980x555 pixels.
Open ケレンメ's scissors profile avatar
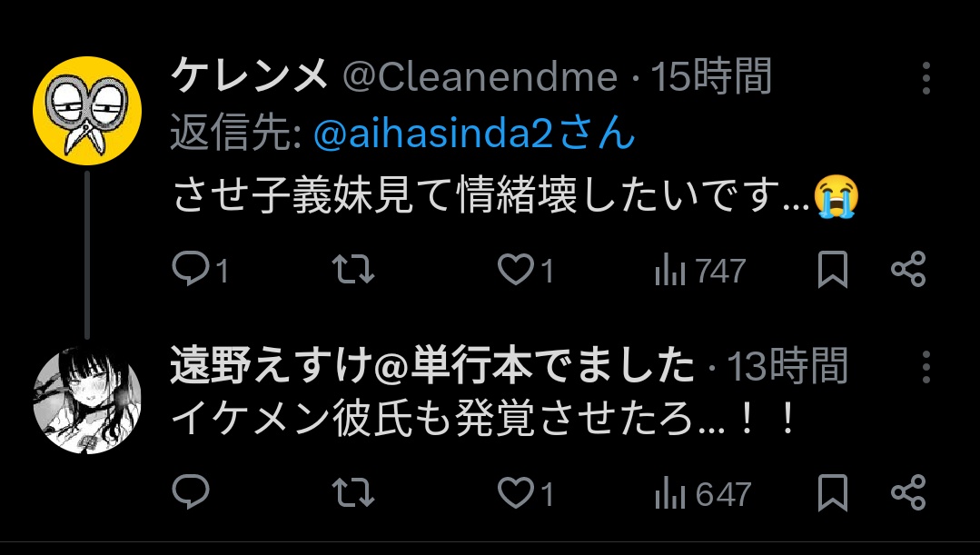tap(87, 111)
